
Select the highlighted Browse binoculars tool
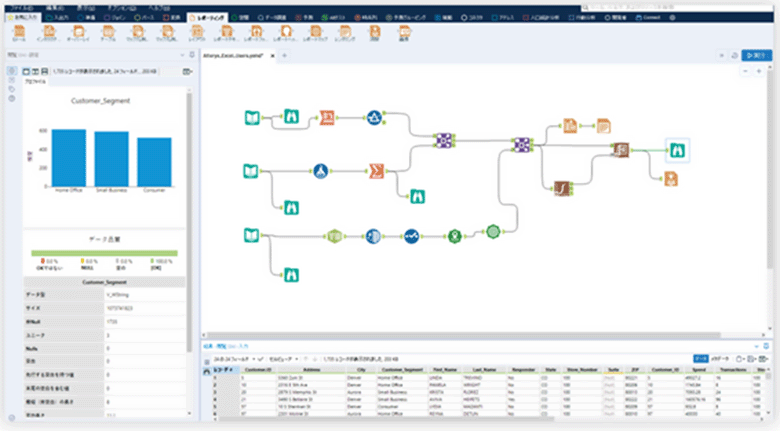[676, 150]
